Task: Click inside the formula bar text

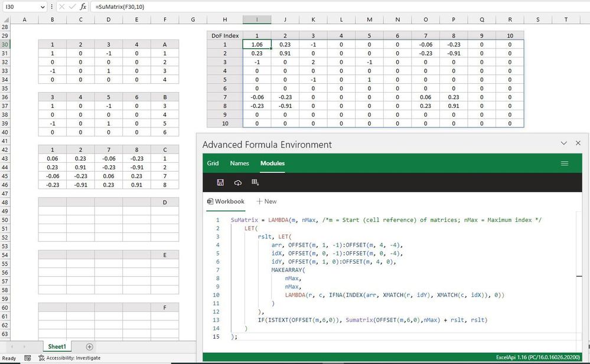Action: click(120, 6)
